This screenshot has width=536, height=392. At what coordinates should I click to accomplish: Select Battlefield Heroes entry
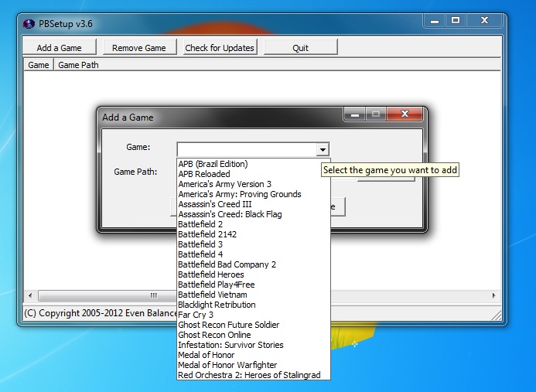[x=253, y=274]
